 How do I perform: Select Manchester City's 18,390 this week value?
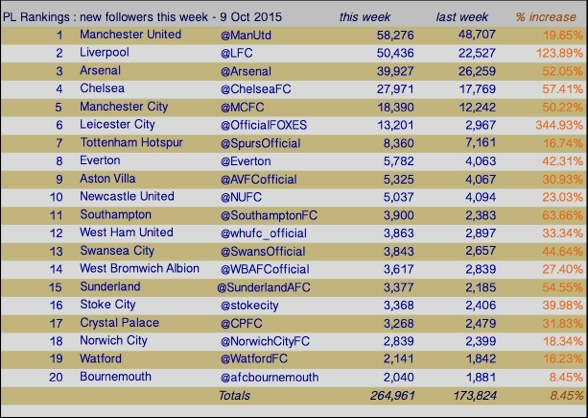(x=395, y=107)
